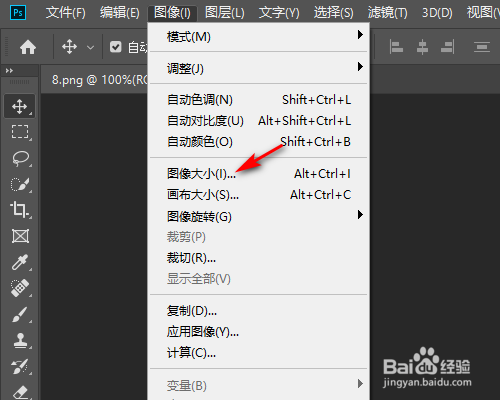Select the History Brush tool
This screenshot has height=400, width=500.
(x=20, y=367)
